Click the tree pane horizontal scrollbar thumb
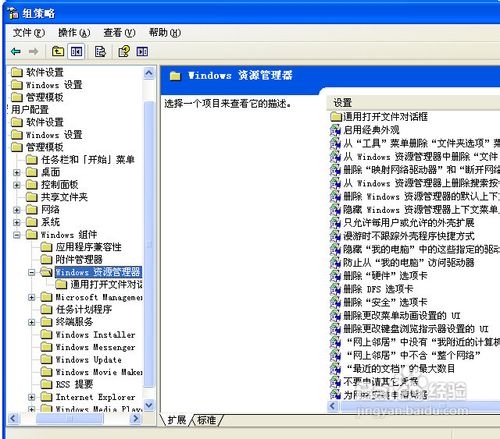This screenshot has height=439, width=500. point(69,418)
